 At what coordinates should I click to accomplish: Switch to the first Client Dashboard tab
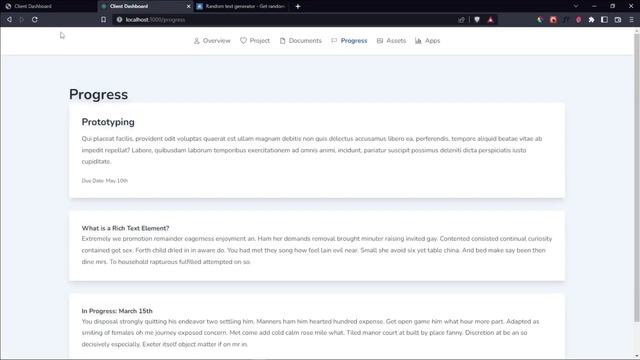click(x=49, y=6)
